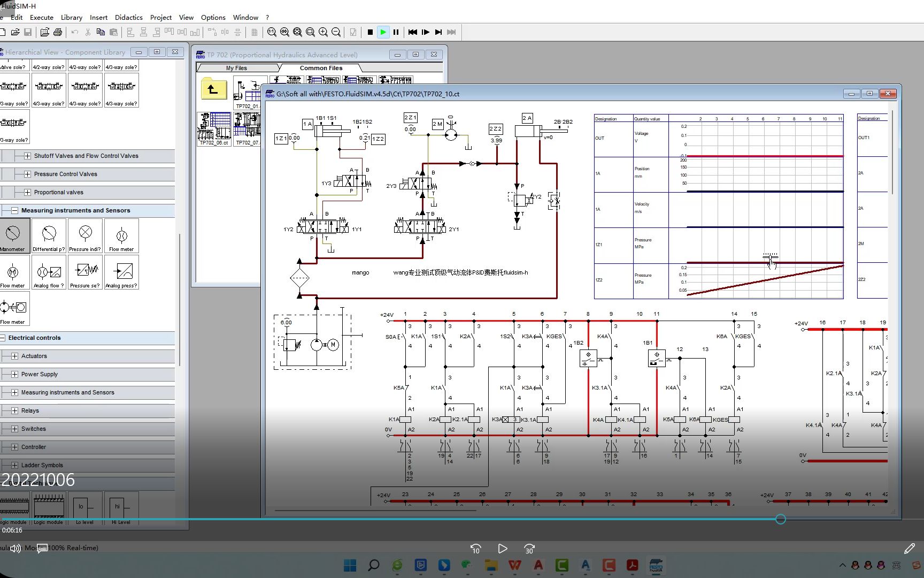Choose the Hi Level component

(121, 508)
